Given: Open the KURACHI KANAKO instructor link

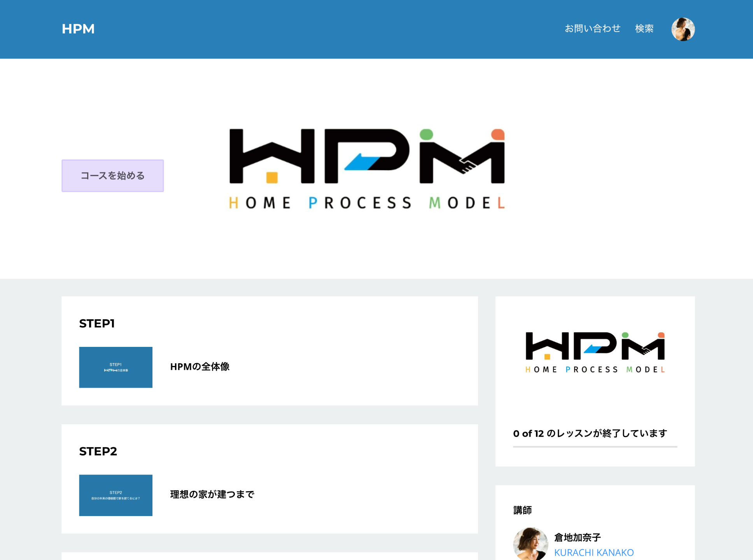Looking at the screenshot, I should 594,553.
